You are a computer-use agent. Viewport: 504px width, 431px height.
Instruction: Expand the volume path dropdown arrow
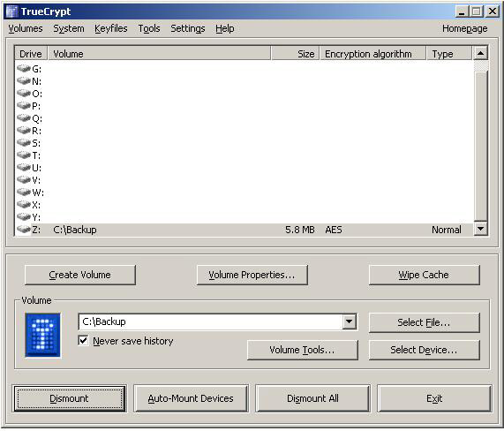click(349, 321)
